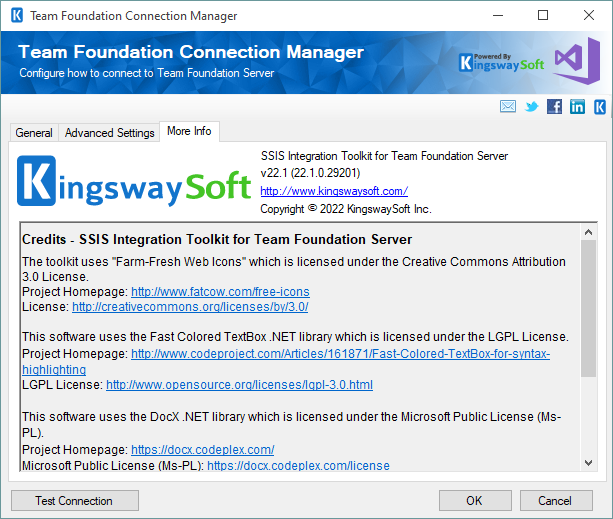Click the email envelope icon
This screenshot has height=519, width=613.
[508, 106]
